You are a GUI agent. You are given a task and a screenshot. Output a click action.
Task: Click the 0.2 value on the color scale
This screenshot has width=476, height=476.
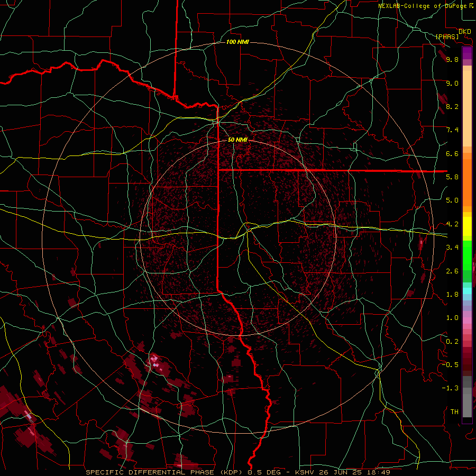coord(452,342)
